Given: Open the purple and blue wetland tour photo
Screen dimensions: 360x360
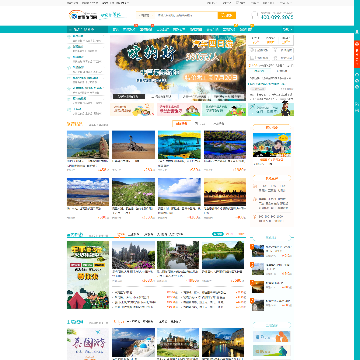Looking at the screenshot, I should pyautogui.click(x=225, y=144).
